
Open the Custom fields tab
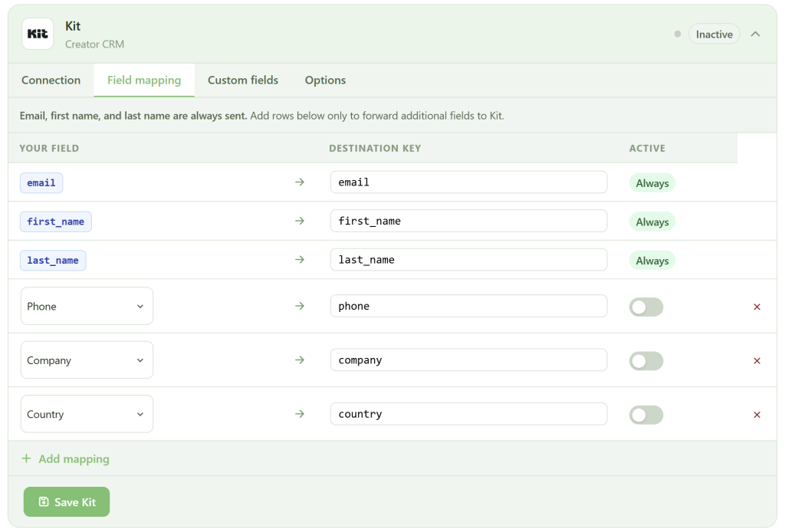pyautogui.click(x=243, y=80)
